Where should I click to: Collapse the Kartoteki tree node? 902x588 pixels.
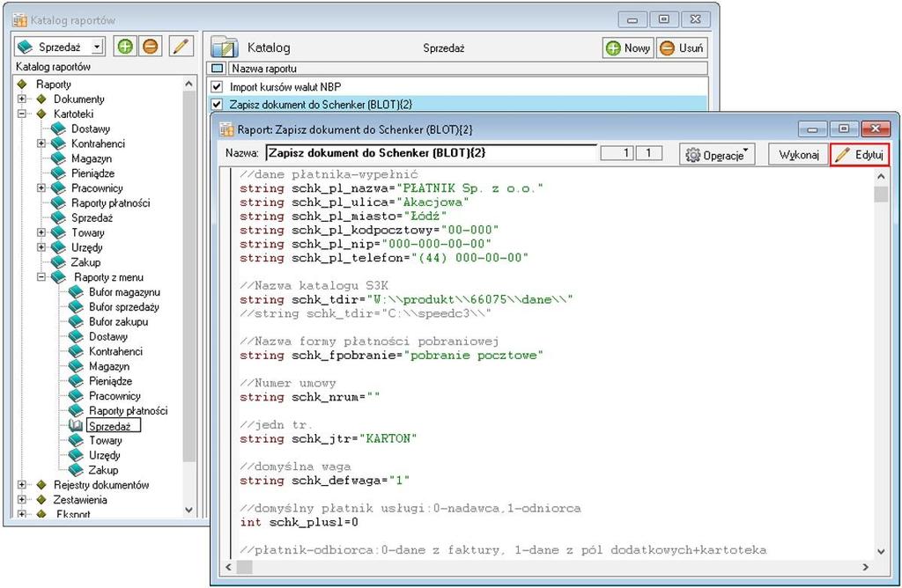pos(22,114)
